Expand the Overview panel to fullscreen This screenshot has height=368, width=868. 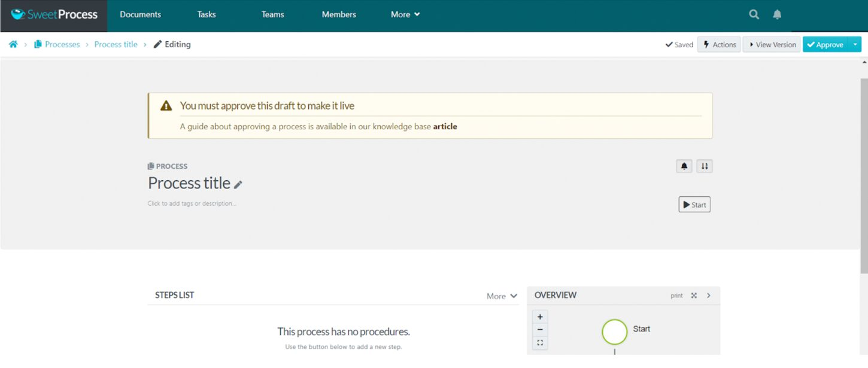(x=694, y=296)
